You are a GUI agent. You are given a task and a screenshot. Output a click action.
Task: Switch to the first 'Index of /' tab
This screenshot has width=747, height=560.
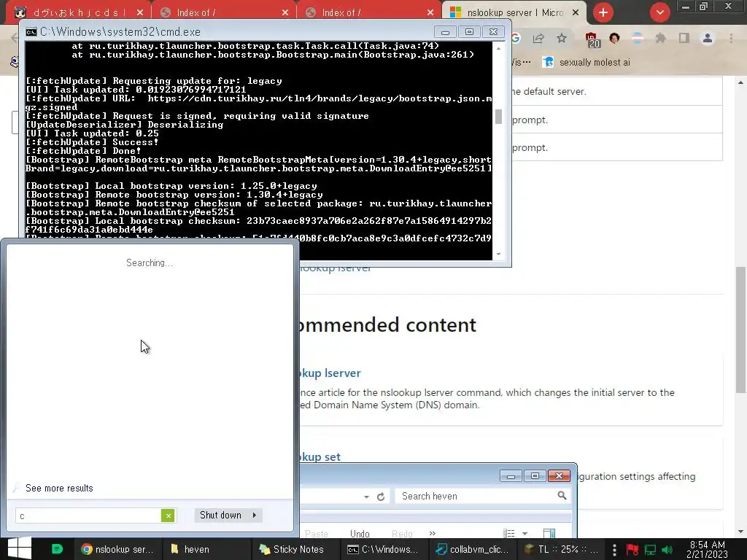223,12
